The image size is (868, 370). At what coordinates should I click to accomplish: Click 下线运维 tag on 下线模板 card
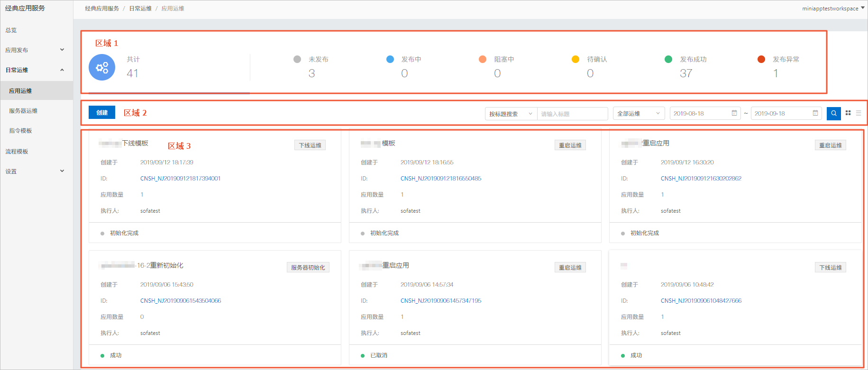coord(310,145)
